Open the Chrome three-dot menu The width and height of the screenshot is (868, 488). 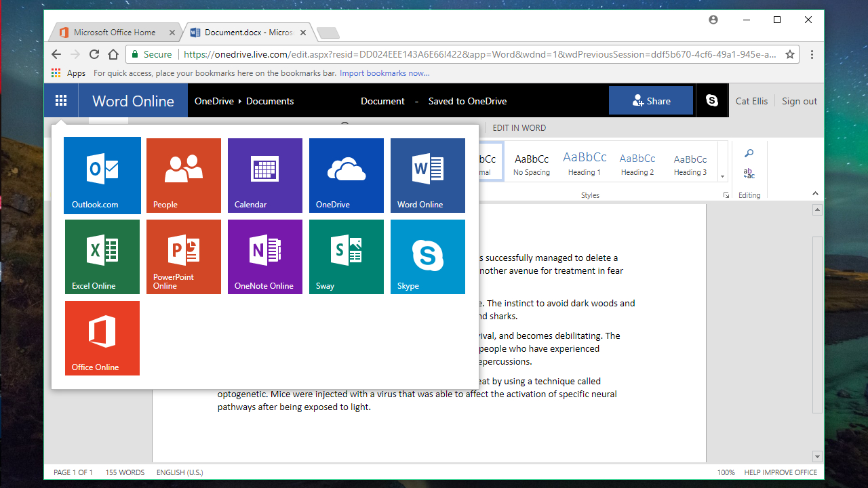point(812,54)
